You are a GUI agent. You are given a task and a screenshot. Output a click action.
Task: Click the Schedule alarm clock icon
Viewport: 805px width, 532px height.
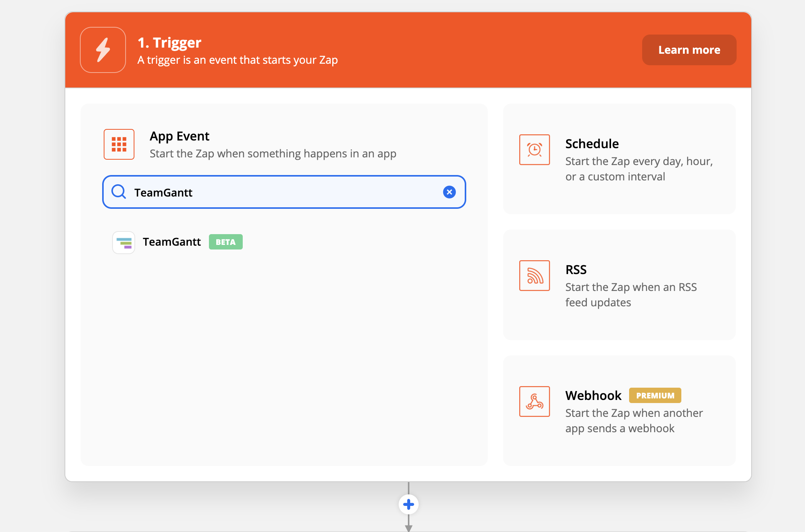coord(534,150)
